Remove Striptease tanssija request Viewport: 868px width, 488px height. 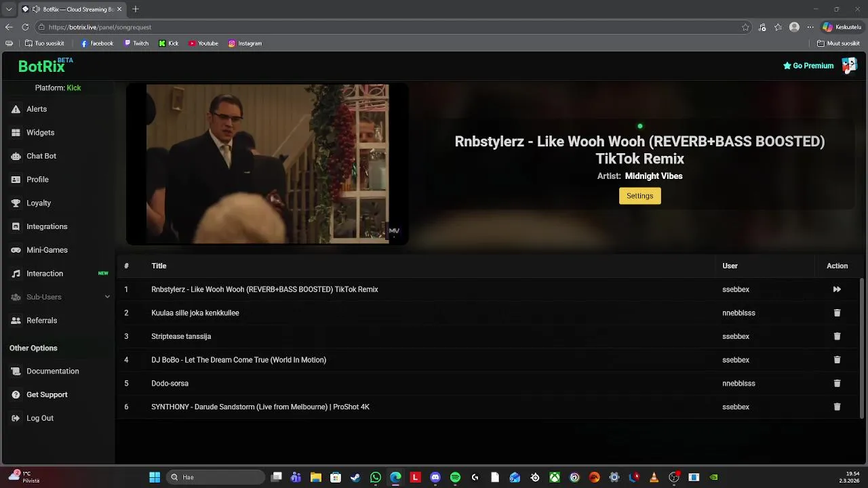pyautogui.click(x=837, y=336)
